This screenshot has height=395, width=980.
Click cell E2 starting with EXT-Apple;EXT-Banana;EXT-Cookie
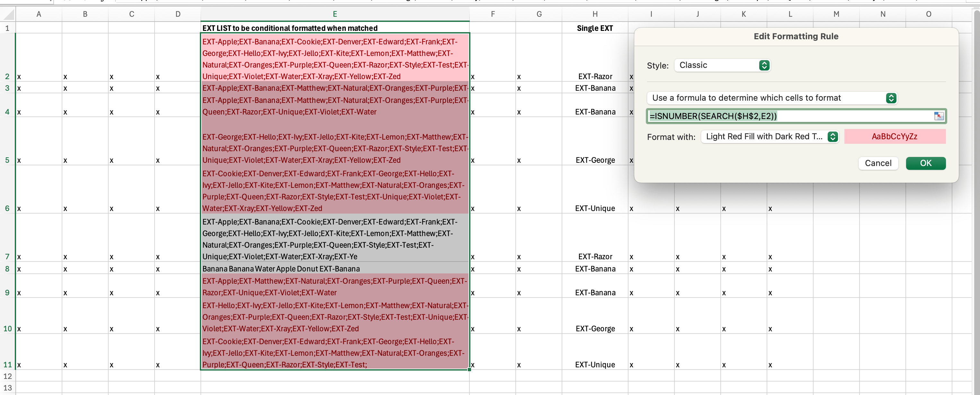(x=335, y=58)
